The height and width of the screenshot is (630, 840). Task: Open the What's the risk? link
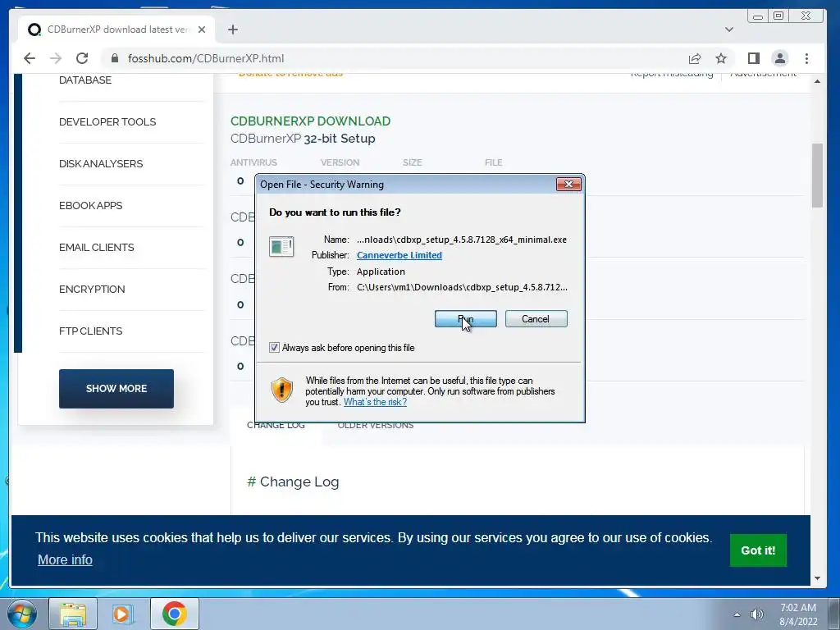(x=375, y=402)
